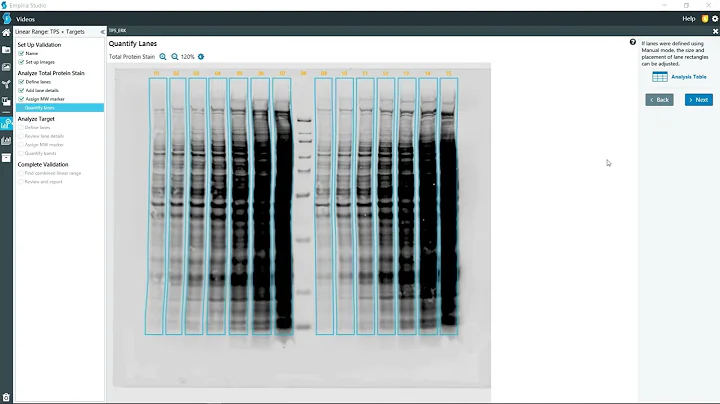Open the archive box sidebar icon
This screenshot has height=404, width=720.
6,158
